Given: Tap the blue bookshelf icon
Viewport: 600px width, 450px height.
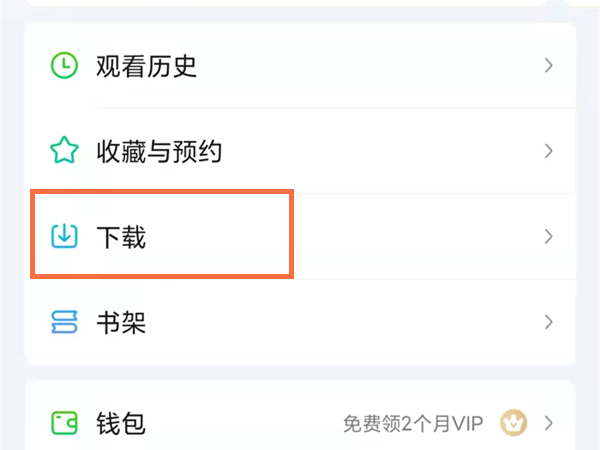Looking at the screenshot, I should tap(64, 322).
